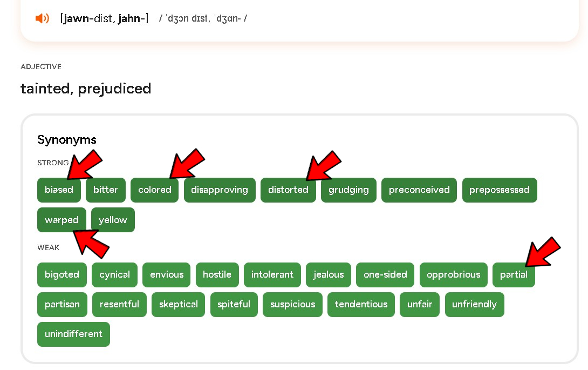
Task: Go to the 'opprobrious' synonym
Action: click(x=453, y=274)
